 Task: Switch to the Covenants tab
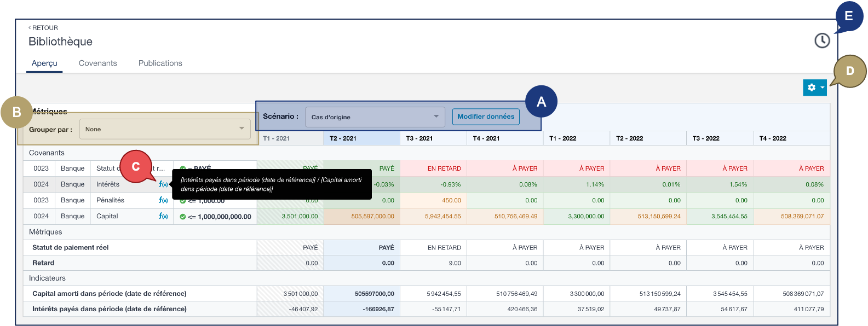(x=97, y=63)
